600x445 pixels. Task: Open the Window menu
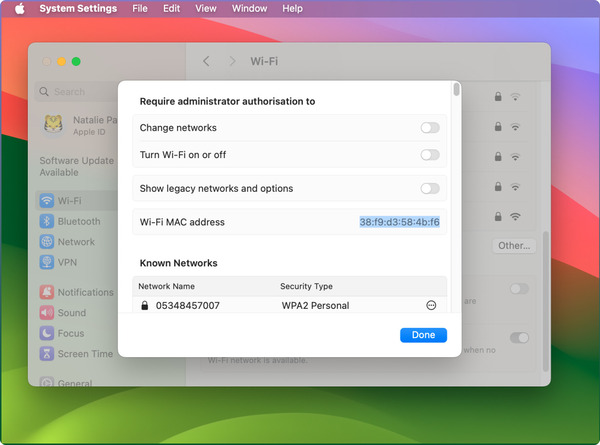(x=249, y=8)
